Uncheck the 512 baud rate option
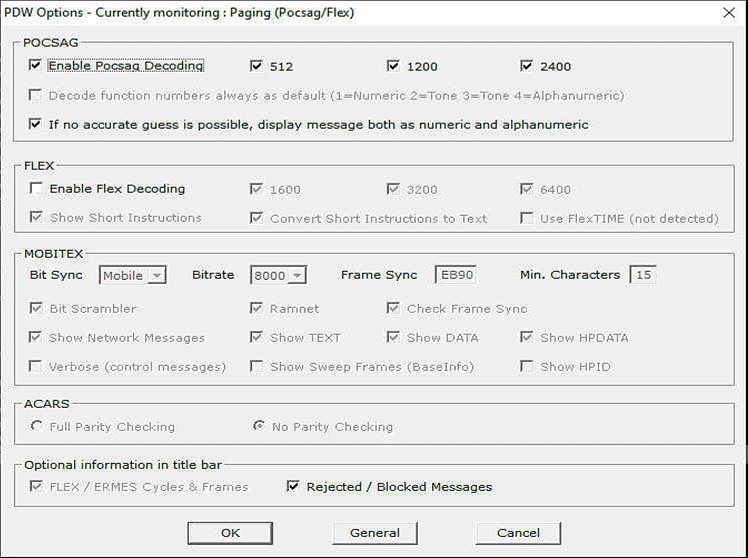 (x=256, y=66)
